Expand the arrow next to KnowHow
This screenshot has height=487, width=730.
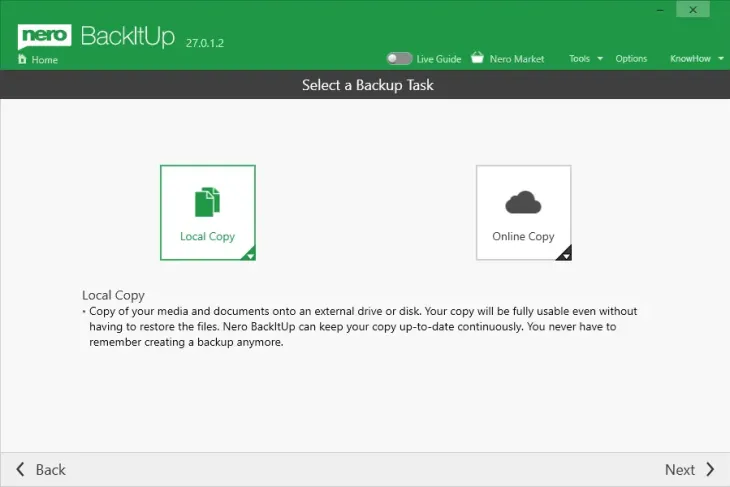721,59
